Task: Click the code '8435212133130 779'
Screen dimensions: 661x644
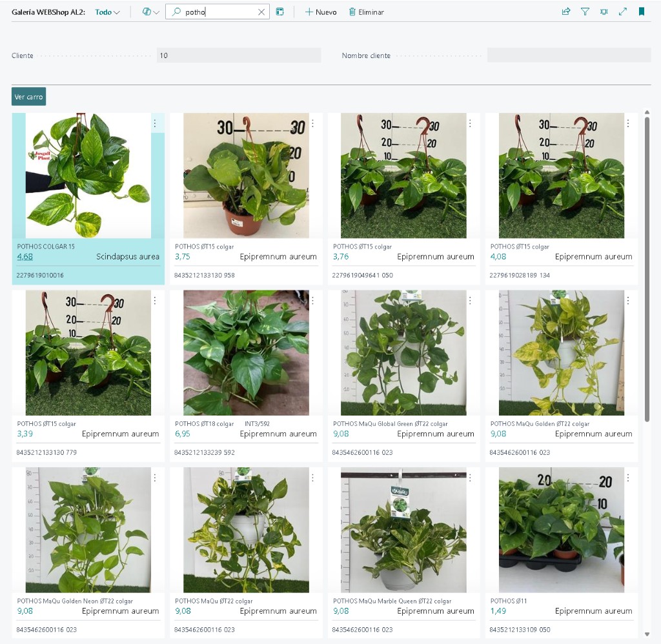Action: point(46,452)
